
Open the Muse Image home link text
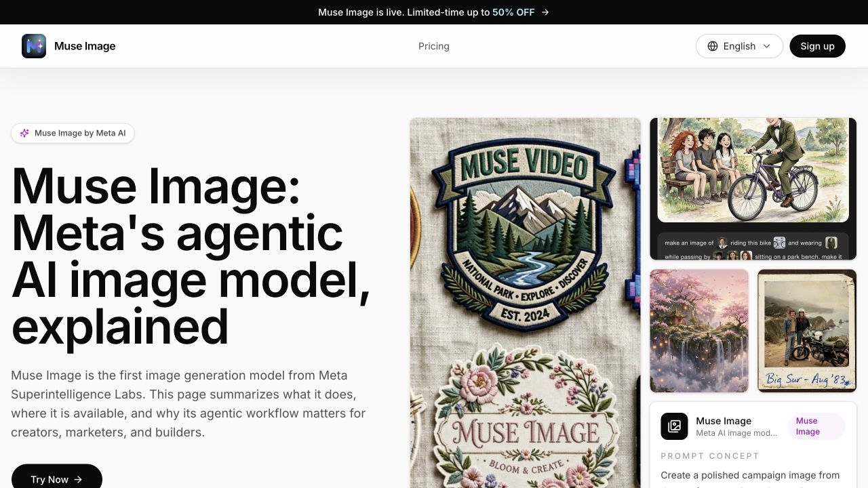[x=85, y=46]
